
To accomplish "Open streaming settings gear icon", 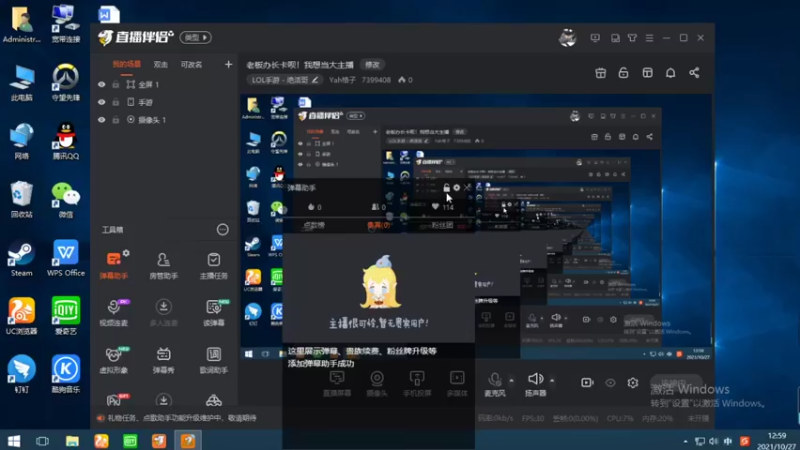I will coord(633,383).
